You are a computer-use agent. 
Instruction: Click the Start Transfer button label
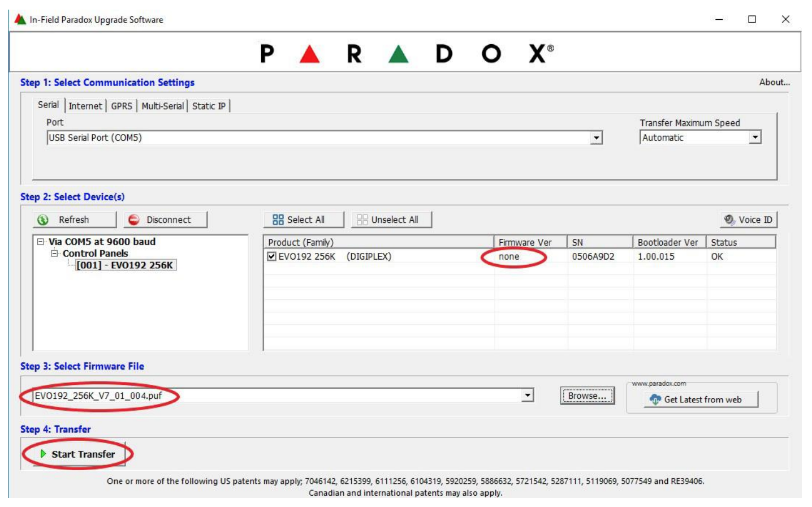pyautogui.click(x=83, y=454)
